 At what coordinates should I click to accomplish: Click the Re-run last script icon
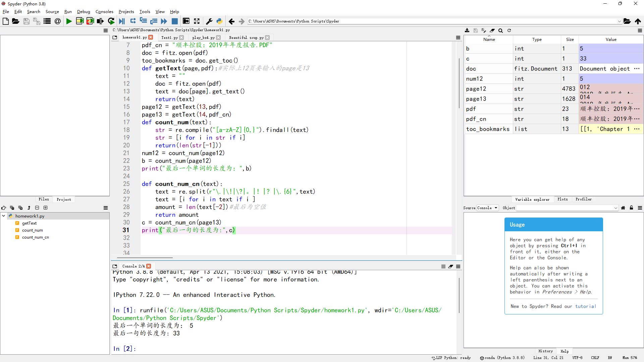111,21
